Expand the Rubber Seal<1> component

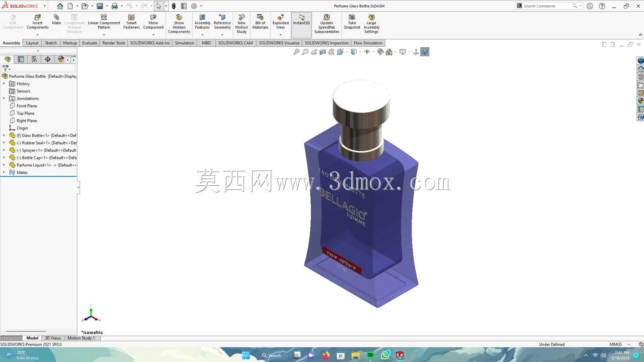[x=4, y=143]
